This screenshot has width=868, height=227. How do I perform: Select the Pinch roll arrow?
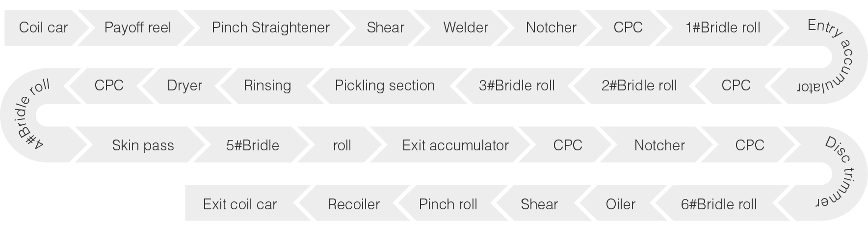[448, 204]
